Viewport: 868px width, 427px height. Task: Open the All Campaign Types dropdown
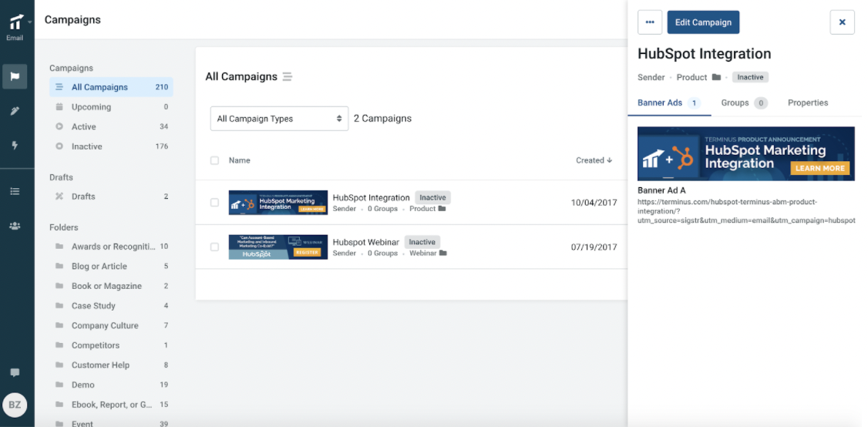click(279, 119)
